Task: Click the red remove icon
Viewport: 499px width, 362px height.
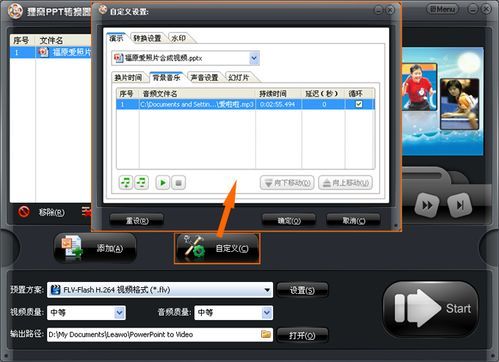Action: [24, 212]
